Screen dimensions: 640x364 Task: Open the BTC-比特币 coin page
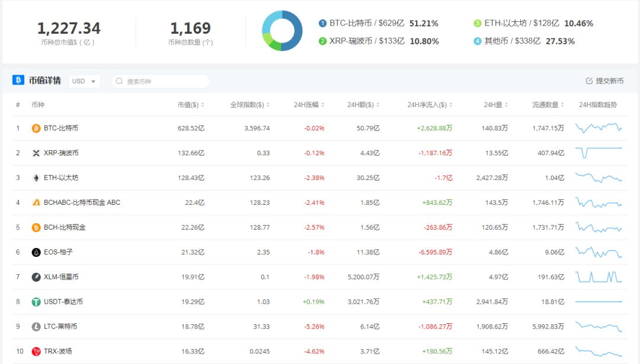(x=61, y=128)
